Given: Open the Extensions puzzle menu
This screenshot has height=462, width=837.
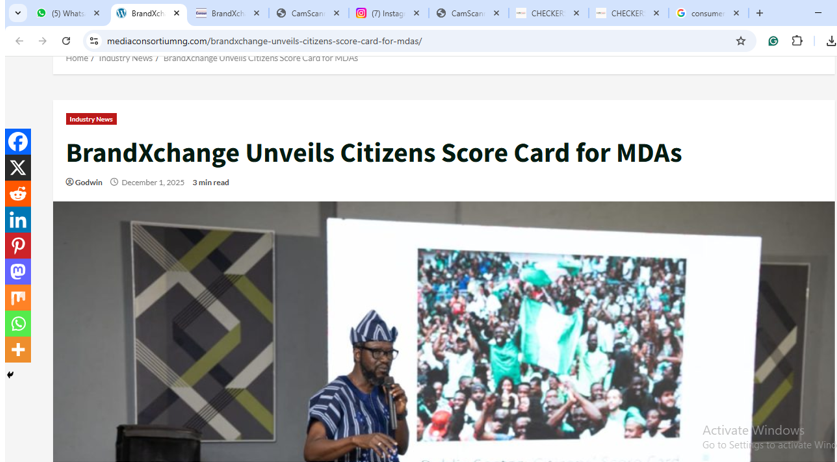Looking at the screenshot, I should click(797, 41).
